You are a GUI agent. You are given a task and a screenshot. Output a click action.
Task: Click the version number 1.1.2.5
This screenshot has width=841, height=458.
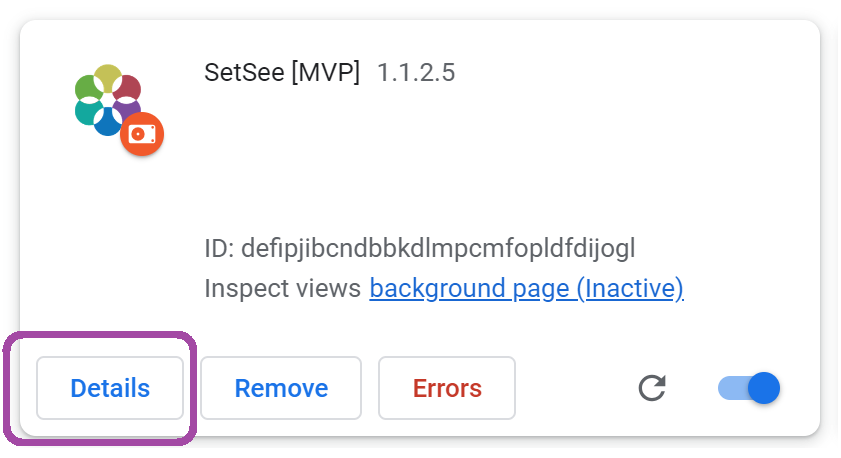pyautogui.click(x=416, y=73)
